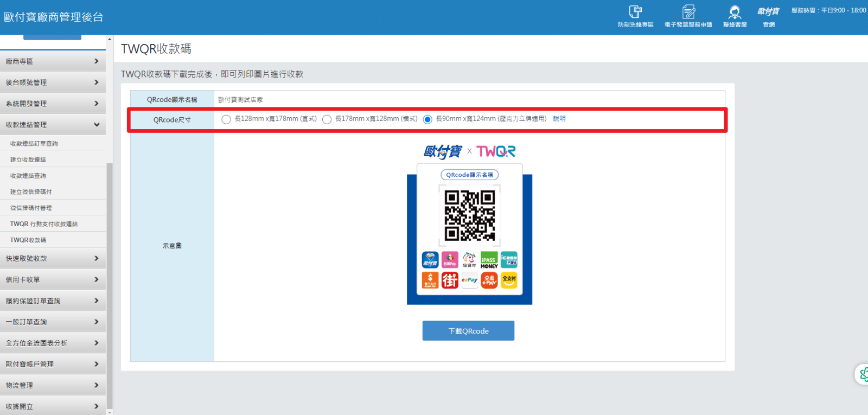Click the TWQR logo above the preview

point(496,151)
